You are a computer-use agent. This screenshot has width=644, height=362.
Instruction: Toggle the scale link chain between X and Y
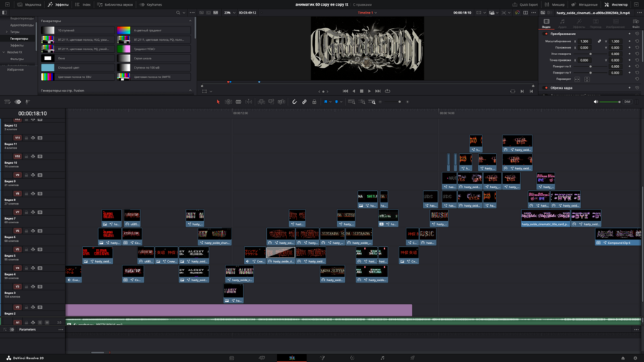click(x=599, y=41)
